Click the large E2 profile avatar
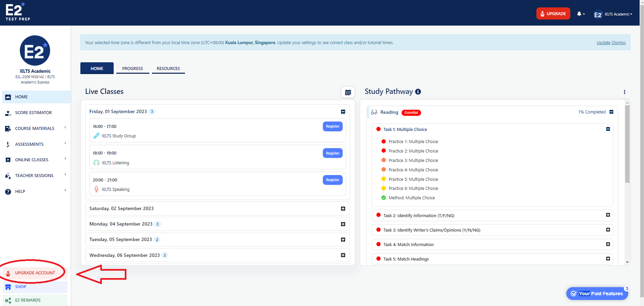 [x=35, y=50]
